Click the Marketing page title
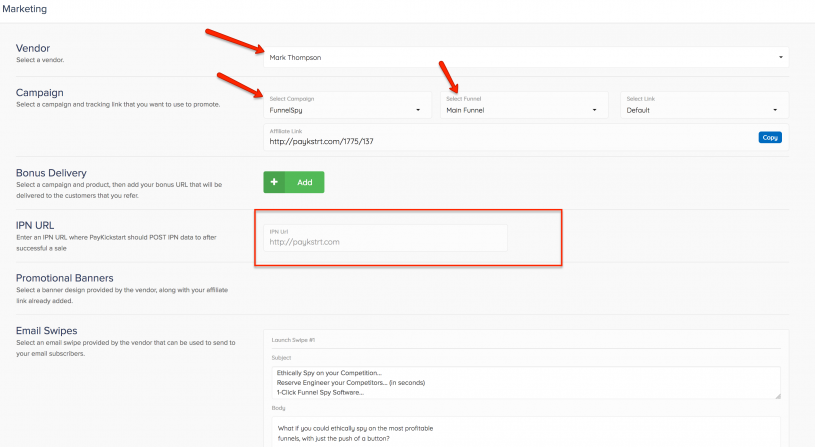This screenshot has height=447, width=815. pos(24,9)
